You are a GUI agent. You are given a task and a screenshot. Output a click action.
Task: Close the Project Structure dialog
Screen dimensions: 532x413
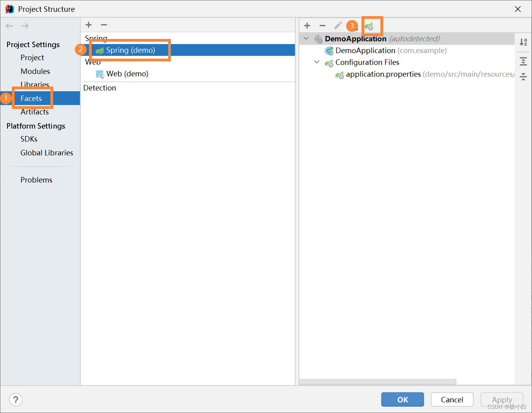[518, 9]
